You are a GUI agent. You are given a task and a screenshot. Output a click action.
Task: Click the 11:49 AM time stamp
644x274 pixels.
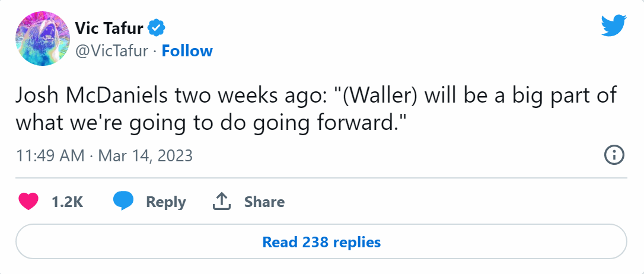50,155
